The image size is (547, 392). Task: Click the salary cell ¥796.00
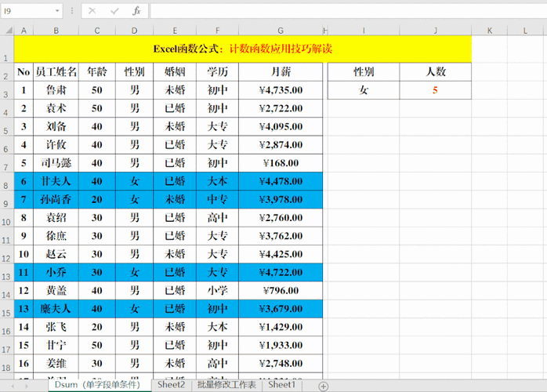(x=281, y=290)
